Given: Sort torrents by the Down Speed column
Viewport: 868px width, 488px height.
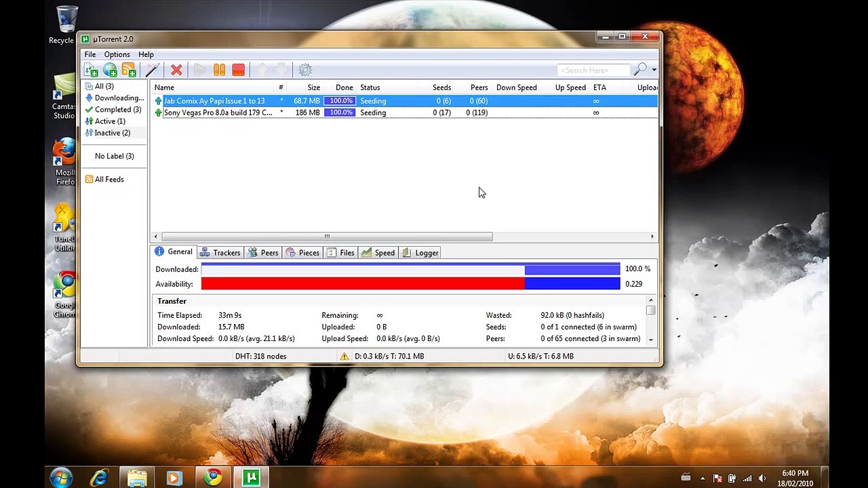Looking at the screenshot, I should click(x=516, y=87).
